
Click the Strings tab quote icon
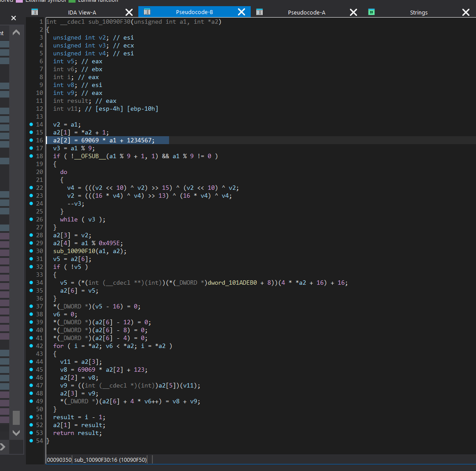pos(371,12)
